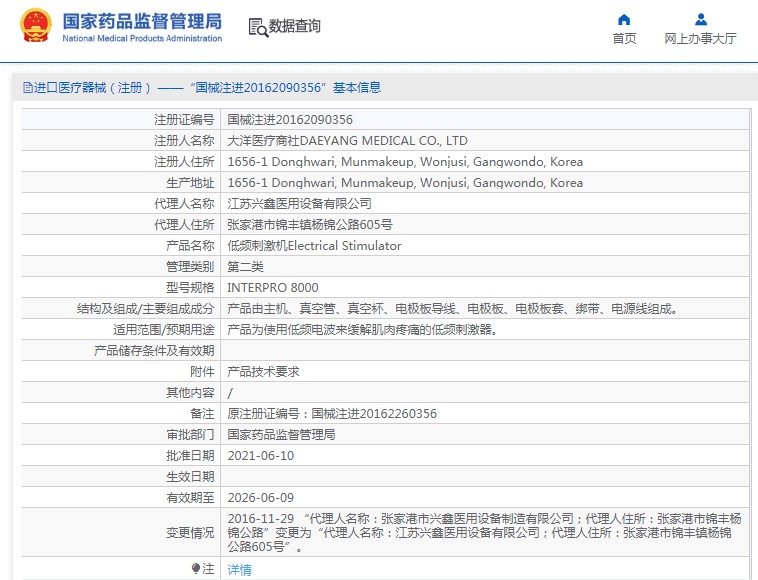Image resolution: width=758 pixels, height=580 pixels.
Task: Click the 注册人名称 row label
Action: coord(184,141)
